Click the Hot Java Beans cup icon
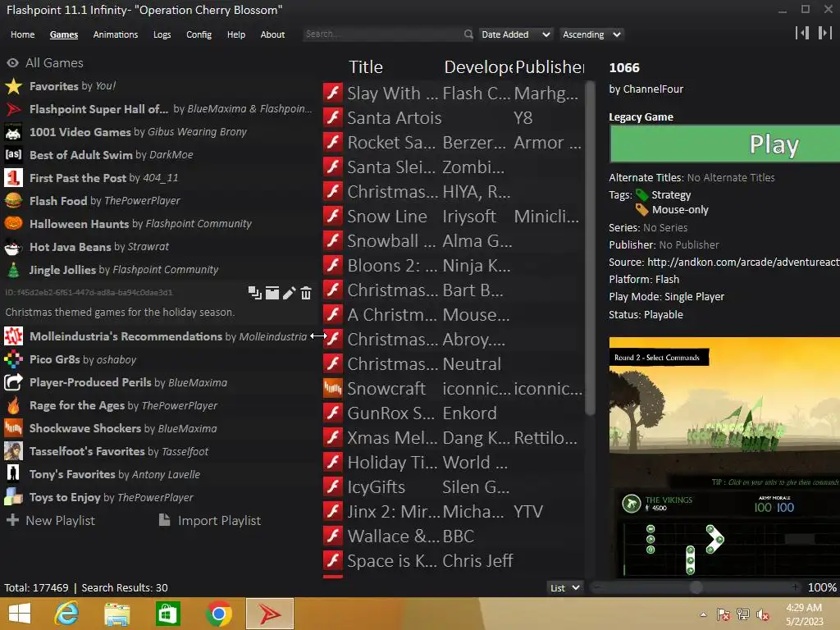The height and width of the screenshot is (630, 840). 13,246
